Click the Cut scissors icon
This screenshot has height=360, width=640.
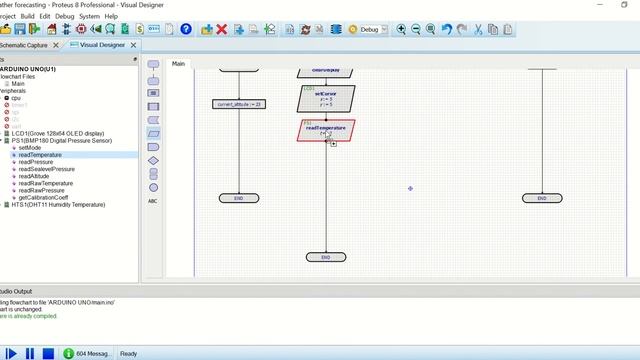coord(478,29)
